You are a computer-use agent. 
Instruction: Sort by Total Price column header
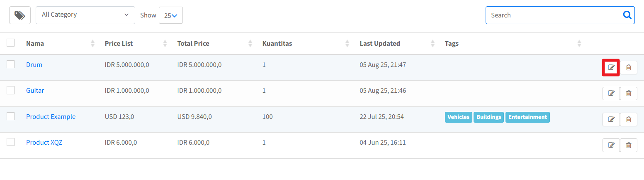tap(193, 44)
